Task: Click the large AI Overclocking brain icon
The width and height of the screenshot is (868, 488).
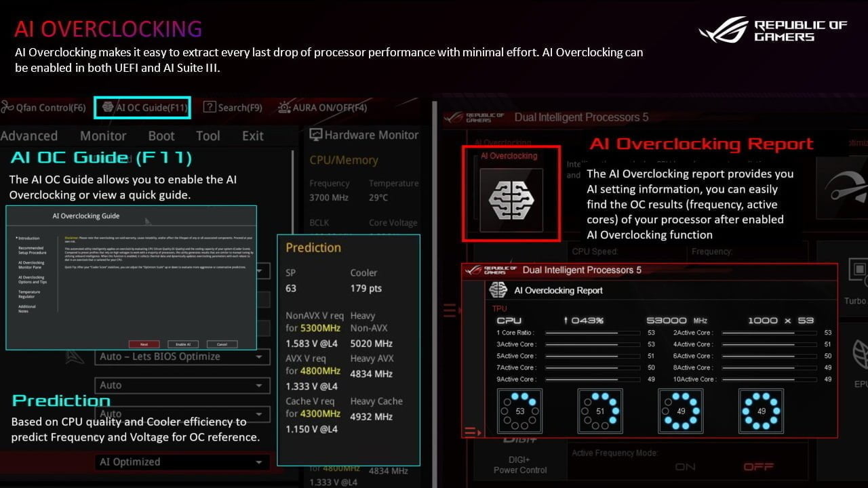Action: [x=511, y=200]
